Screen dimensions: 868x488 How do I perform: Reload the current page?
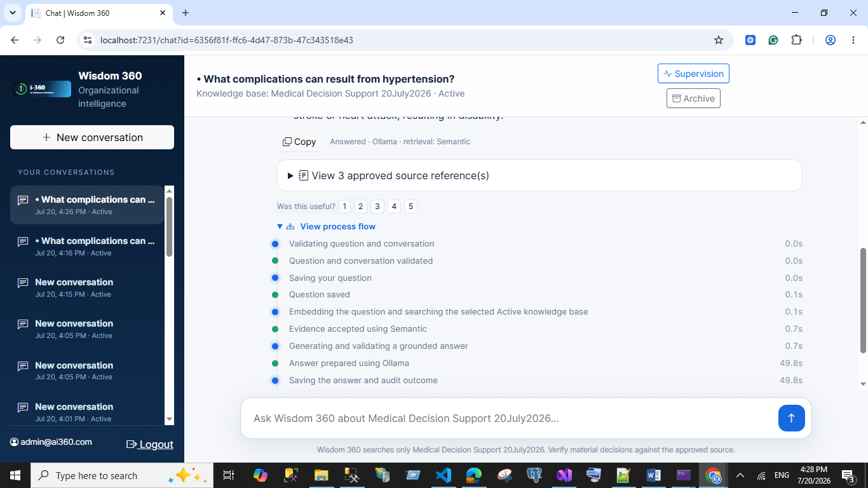(60, 40)
